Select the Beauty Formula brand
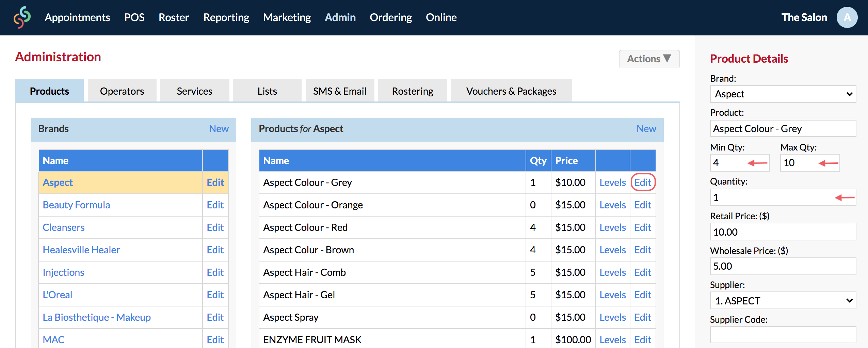This screenshot has width=868, height=348. point(76,205)
